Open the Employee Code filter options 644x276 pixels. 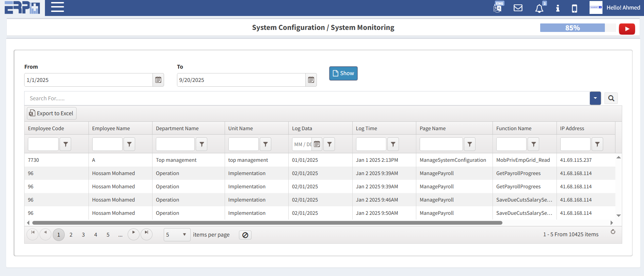coord(65,144)
